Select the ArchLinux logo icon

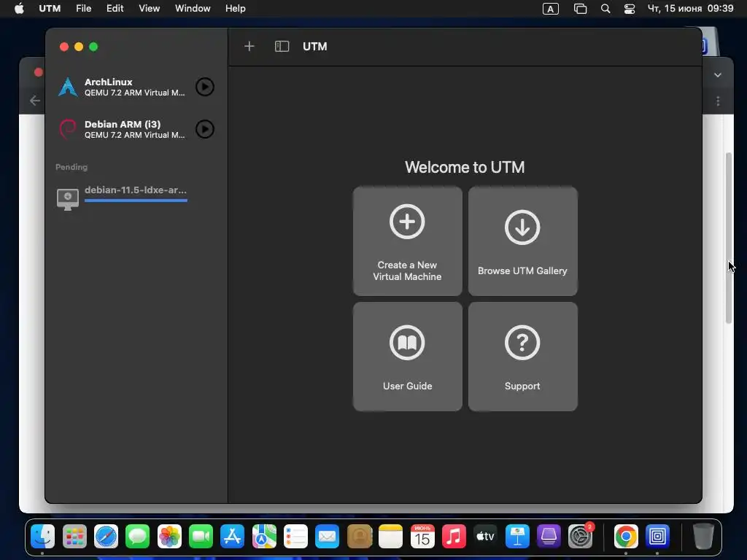tap(68, 87)
